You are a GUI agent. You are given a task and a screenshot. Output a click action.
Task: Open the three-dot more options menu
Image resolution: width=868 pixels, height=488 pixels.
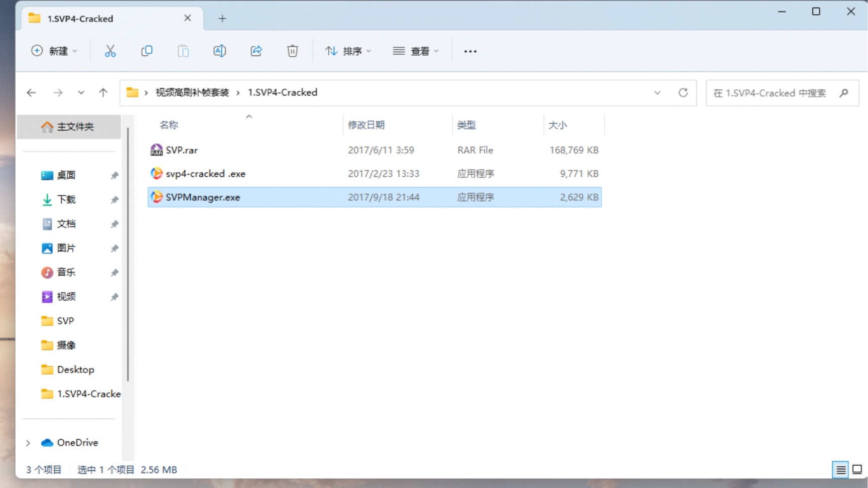click(470, 51)
